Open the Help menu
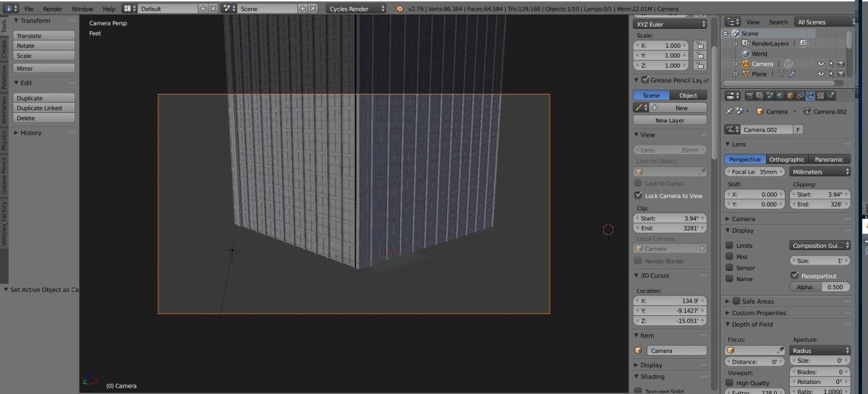868x394 pixels. 109,9
